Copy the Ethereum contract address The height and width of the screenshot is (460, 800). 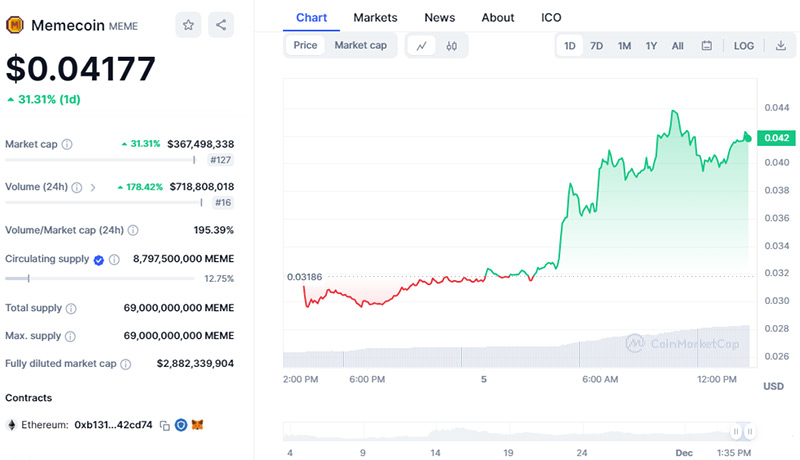pos(164,425)
